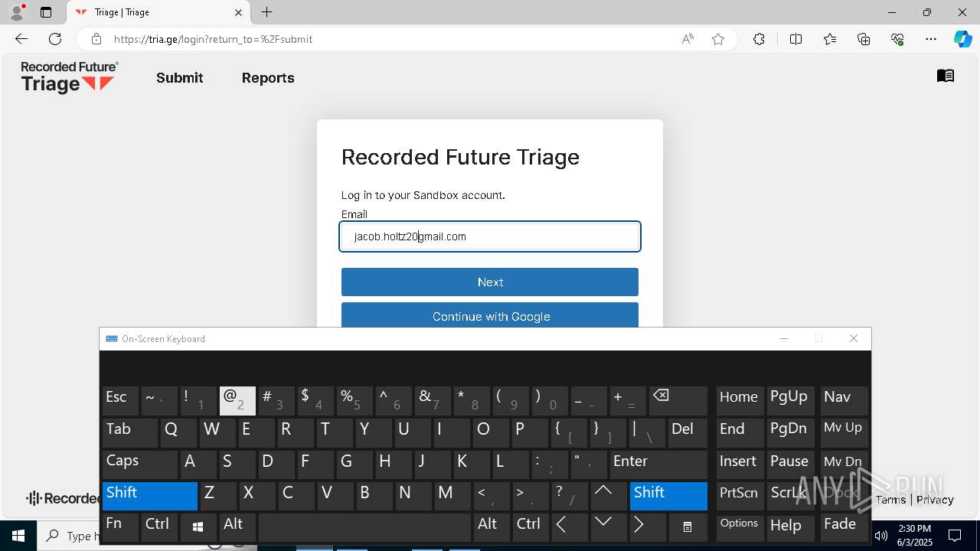The width and height of the screenshot is (980, 551).
Task: Click the @ 2 key on keyboard
Action: click(x=237, y=399)
